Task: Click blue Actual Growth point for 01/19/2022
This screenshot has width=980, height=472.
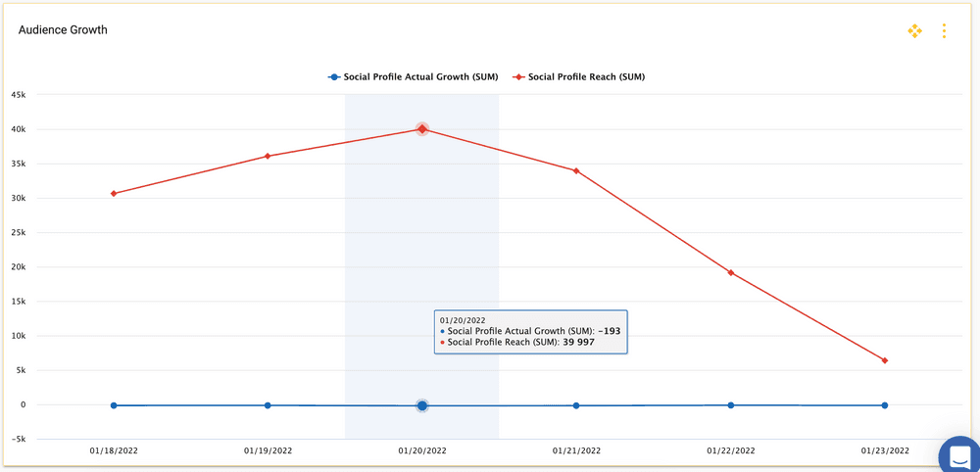Action: (x=268, y=405)
